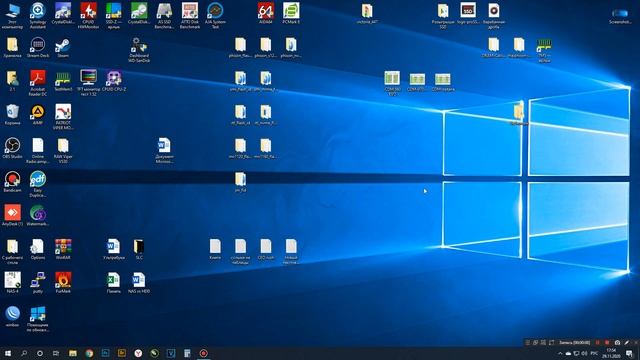Launch the AIMP player shortcut
640x360 pixels.
click(38, 114)
